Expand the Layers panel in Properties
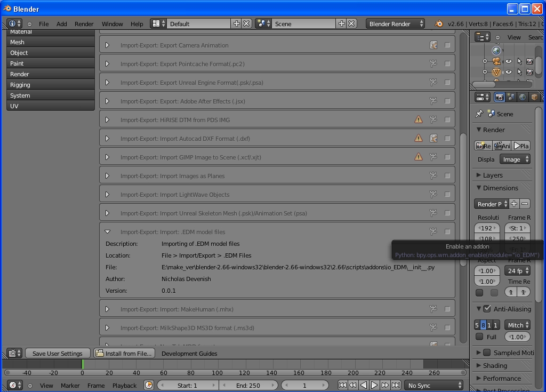The height and width of the screenshot is (392, 546). [x=478, y=175]
